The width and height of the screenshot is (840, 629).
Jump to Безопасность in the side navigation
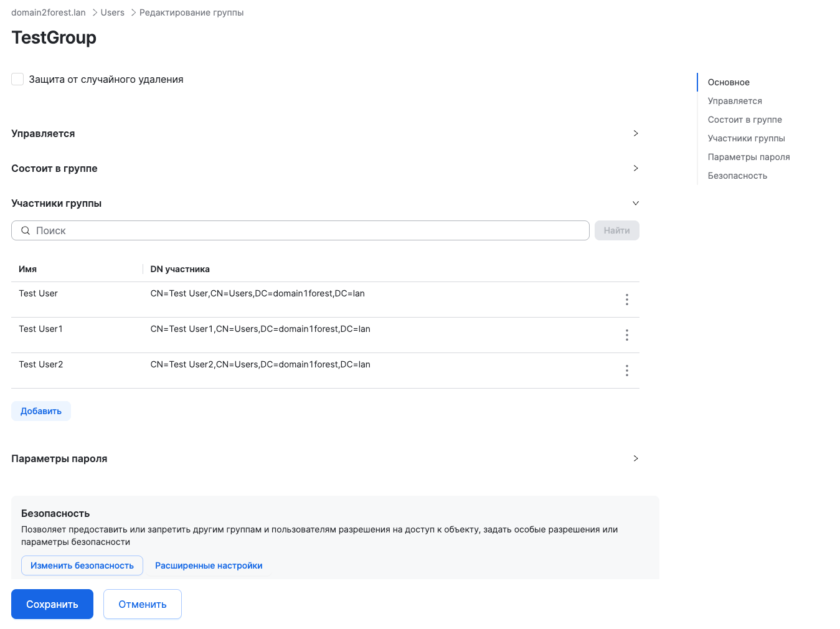point(737,176)
